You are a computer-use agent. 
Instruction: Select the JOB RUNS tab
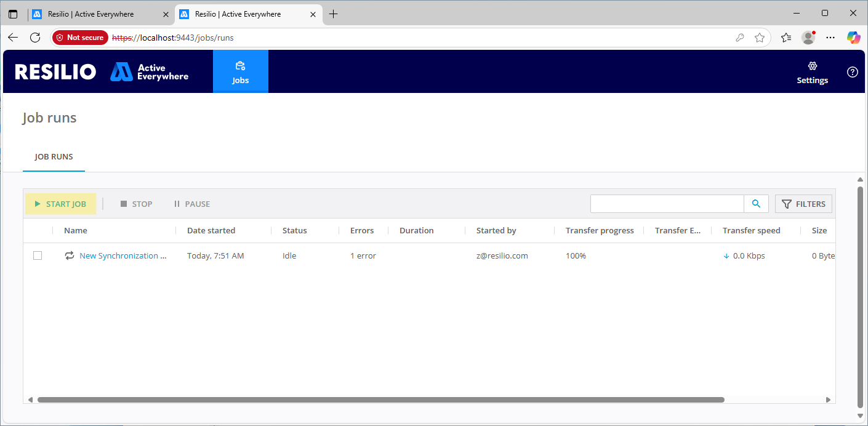pyautogui.click(x=54, y=157)
